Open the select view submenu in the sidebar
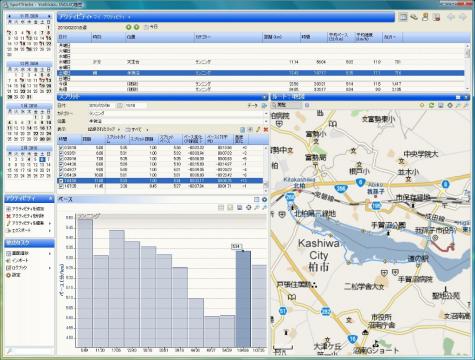The width and height of the screenshot is (475, 360). tap(29, 253)
